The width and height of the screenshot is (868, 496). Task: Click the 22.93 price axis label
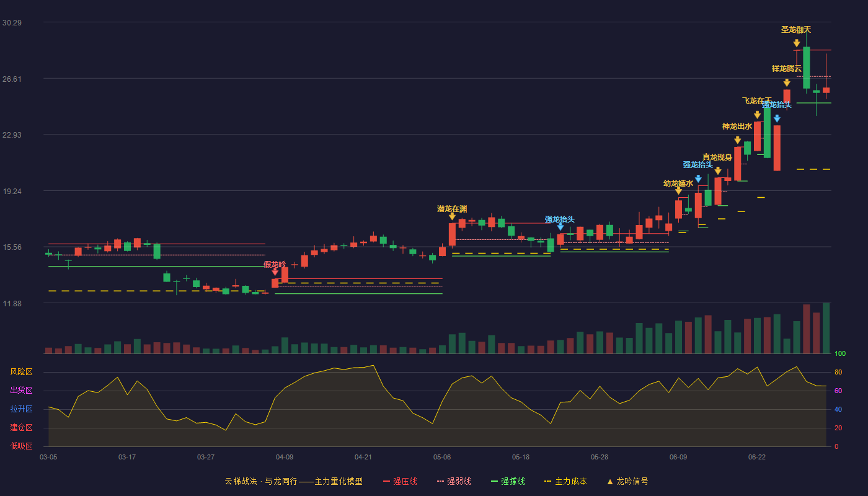pyautogui.click(x=12, y=135)
